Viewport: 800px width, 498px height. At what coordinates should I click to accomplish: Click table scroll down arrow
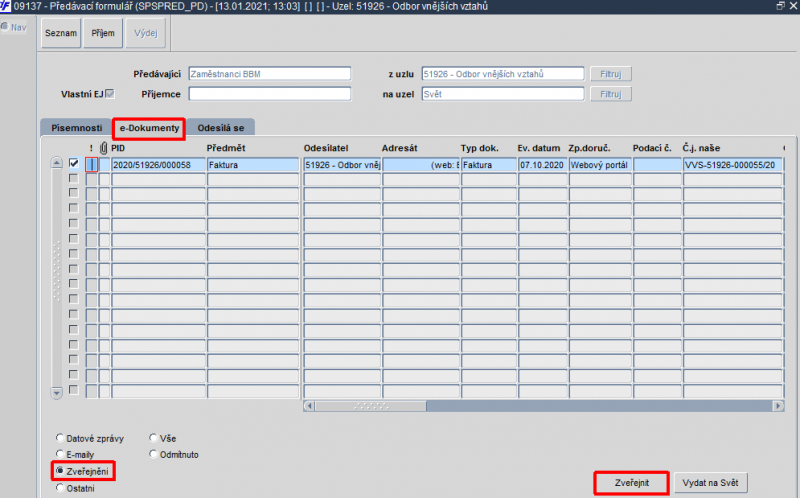pos(57,393)
